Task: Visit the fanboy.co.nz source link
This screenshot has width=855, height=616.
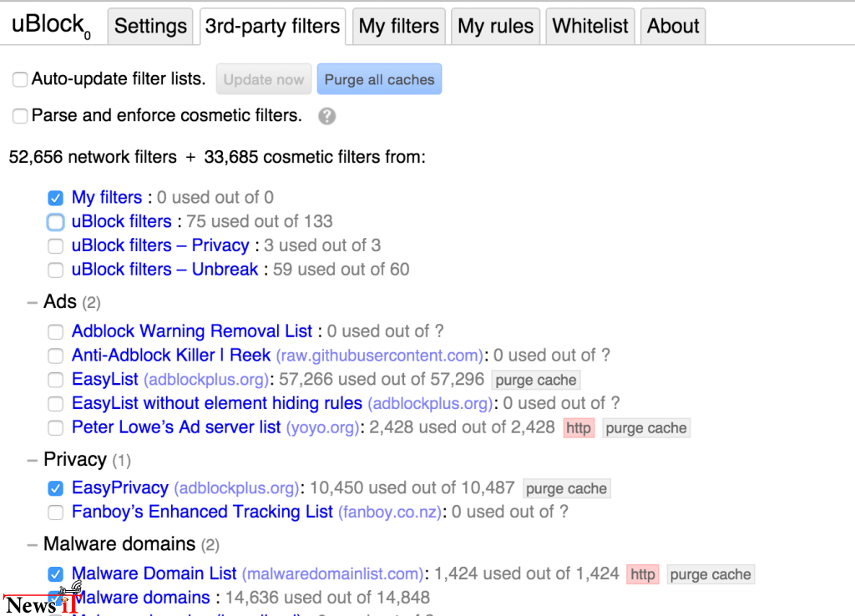Action: point(390,512)
